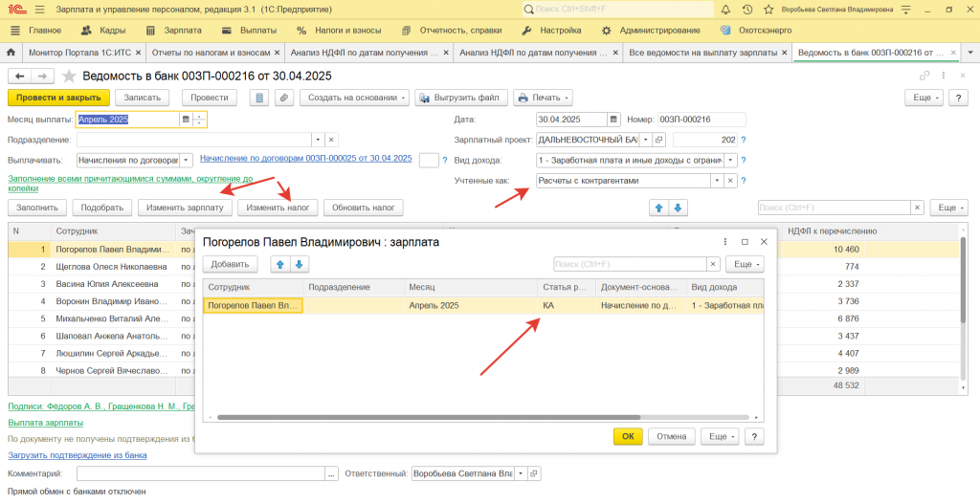
Task: Switch to Все ведомости на выплату зарплаты tab
Action: click(702, 54)
